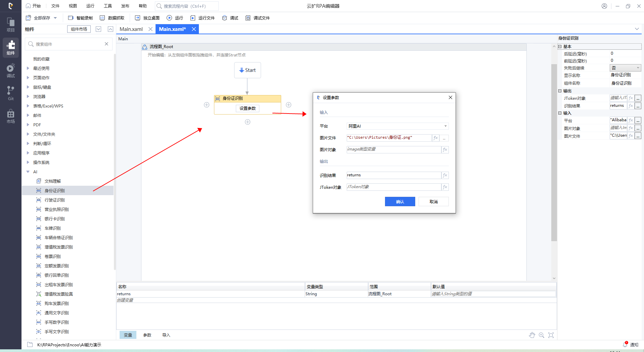Click fx button beside 识别结果 field
Viewport: 644px width, 352px height.
coord(445,175)
